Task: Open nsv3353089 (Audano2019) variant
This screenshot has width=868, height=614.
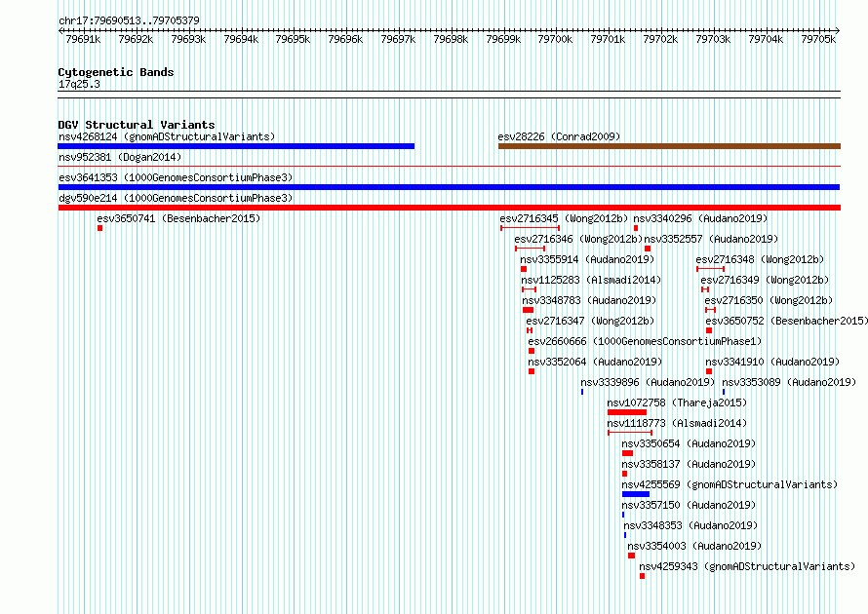Action: point(789,382)
